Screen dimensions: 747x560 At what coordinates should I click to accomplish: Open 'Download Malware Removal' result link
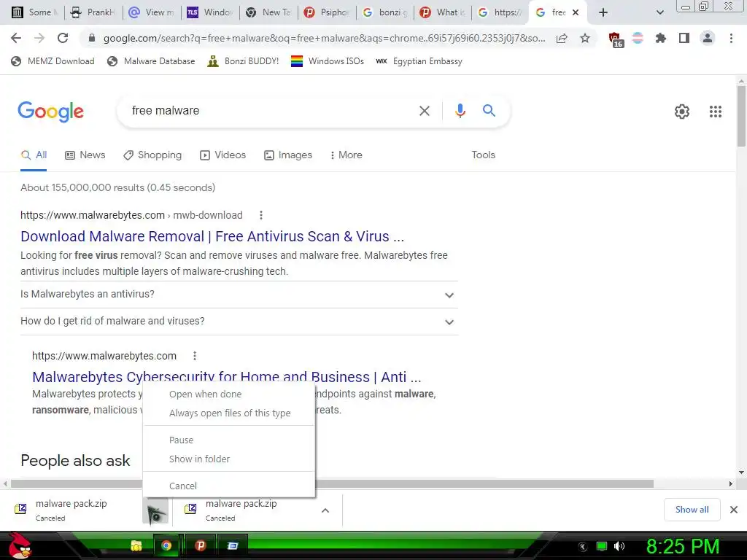212,237
